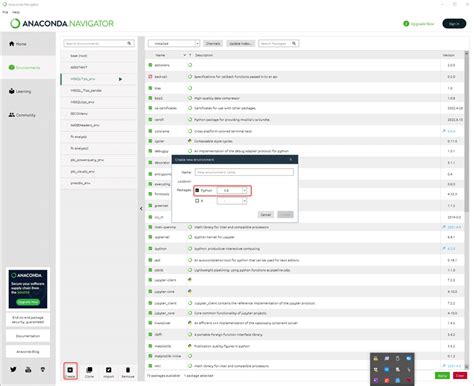
Task: Click the Channels button
Action: coord(213,43)
